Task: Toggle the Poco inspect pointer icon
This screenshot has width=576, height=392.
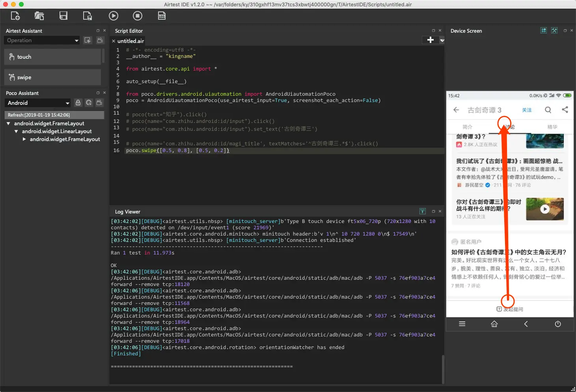Action: (x=89, y=103)
